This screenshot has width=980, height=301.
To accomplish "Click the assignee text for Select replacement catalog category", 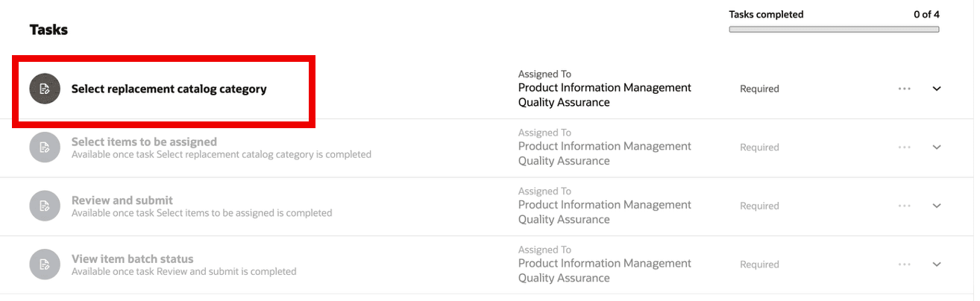I will click(x=605, y=95).
